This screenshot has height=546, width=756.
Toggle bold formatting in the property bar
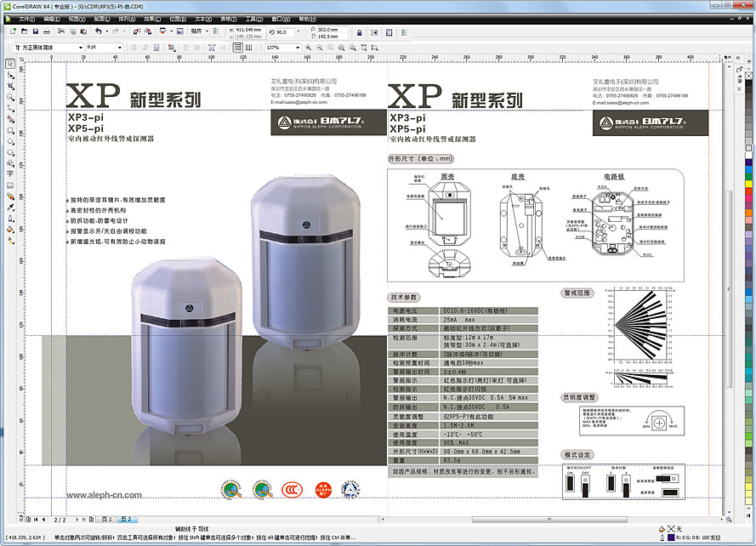point(135,48)
